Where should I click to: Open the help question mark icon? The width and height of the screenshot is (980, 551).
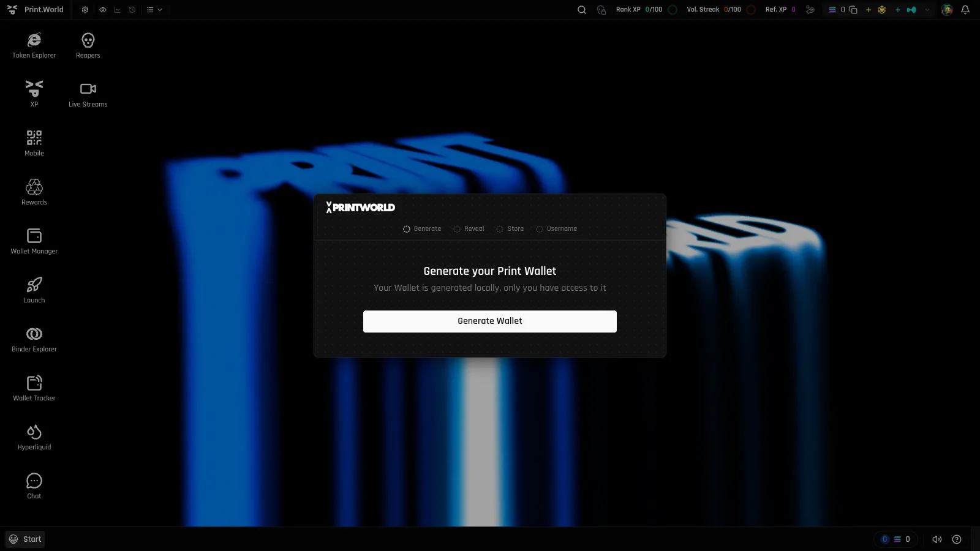pos(957,539)
